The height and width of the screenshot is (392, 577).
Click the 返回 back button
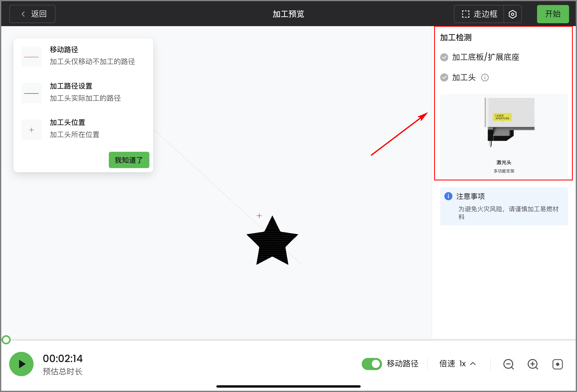(x=32, y=14)
